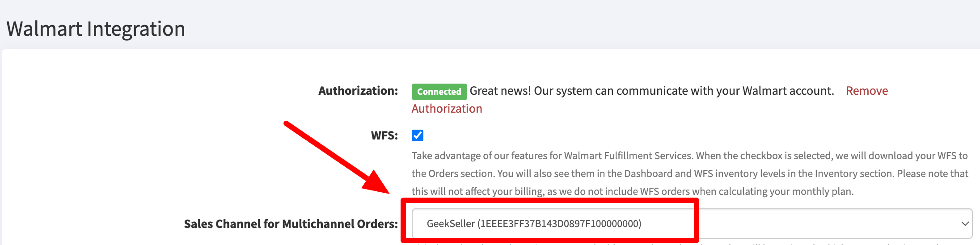Click the chevron arrow on the sales channel select
The width and height of the screenshot is (980, 245).
click(965, 224)
